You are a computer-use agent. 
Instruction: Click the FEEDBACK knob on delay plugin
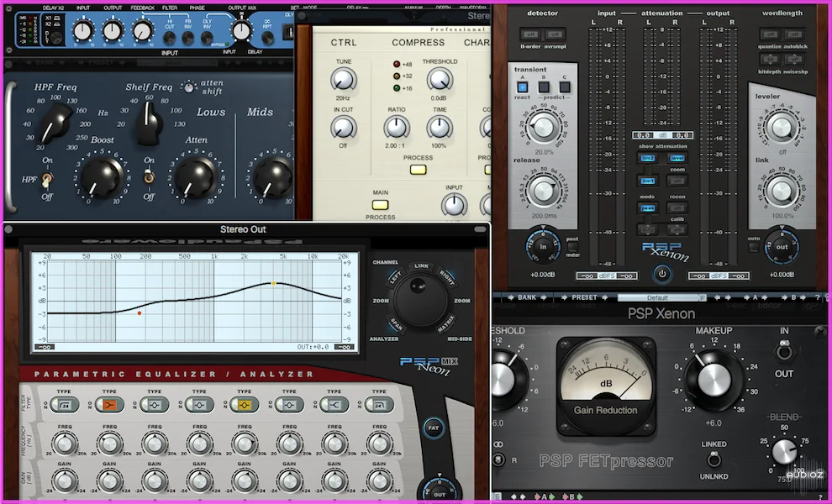tap(142, 31)
